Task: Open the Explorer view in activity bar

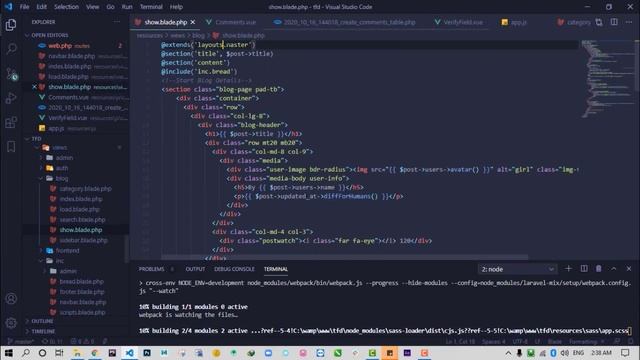Action: tap(11, 25)
